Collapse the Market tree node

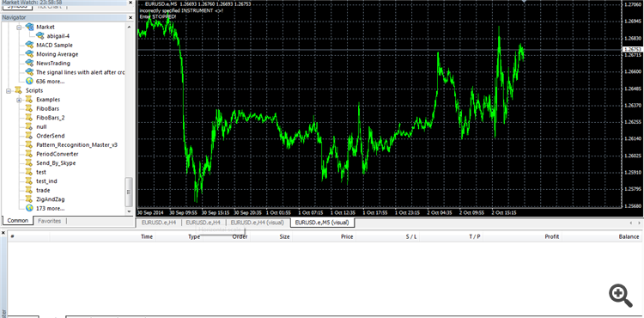19,28
